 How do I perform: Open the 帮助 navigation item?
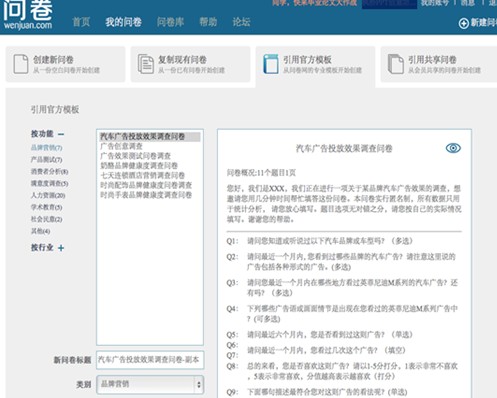(x=208, y=22)
